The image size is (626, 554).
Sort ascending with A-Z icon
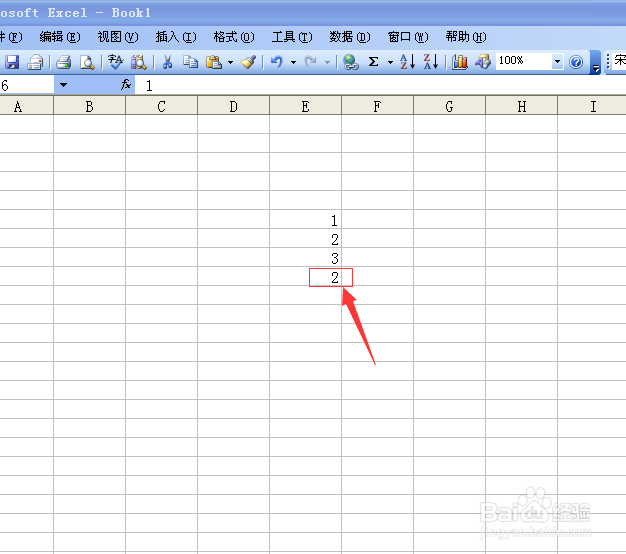point(408,62)
